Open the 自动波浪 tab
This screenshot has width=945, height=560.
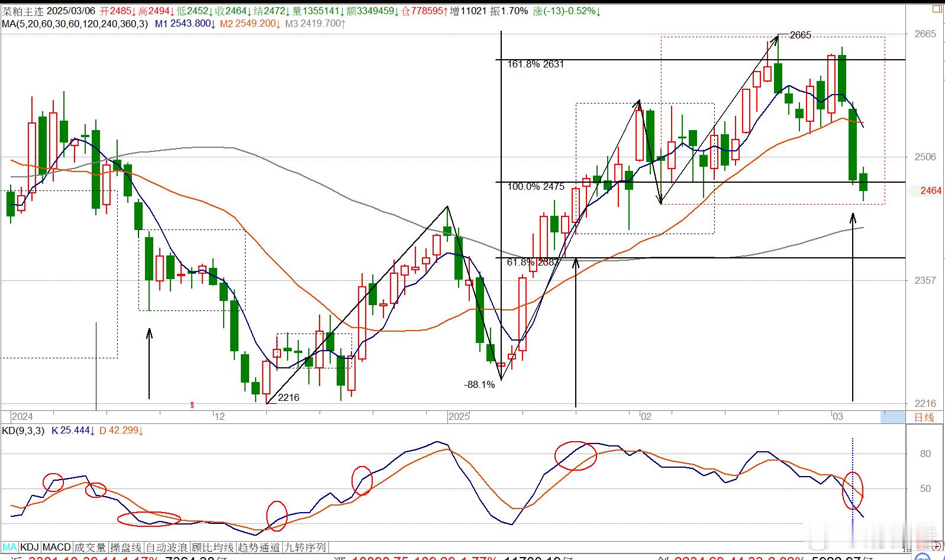[x=167, y=548]
